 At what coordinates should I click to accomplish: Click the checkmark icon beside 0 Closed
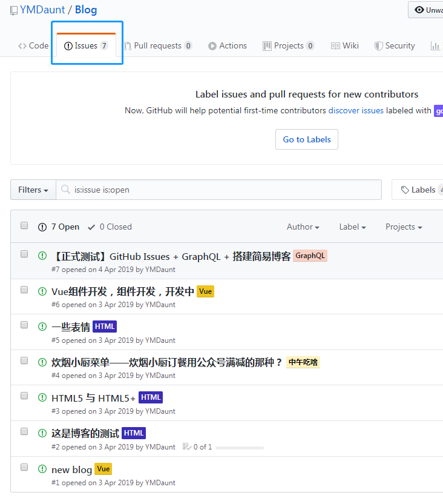coord(91,227)
